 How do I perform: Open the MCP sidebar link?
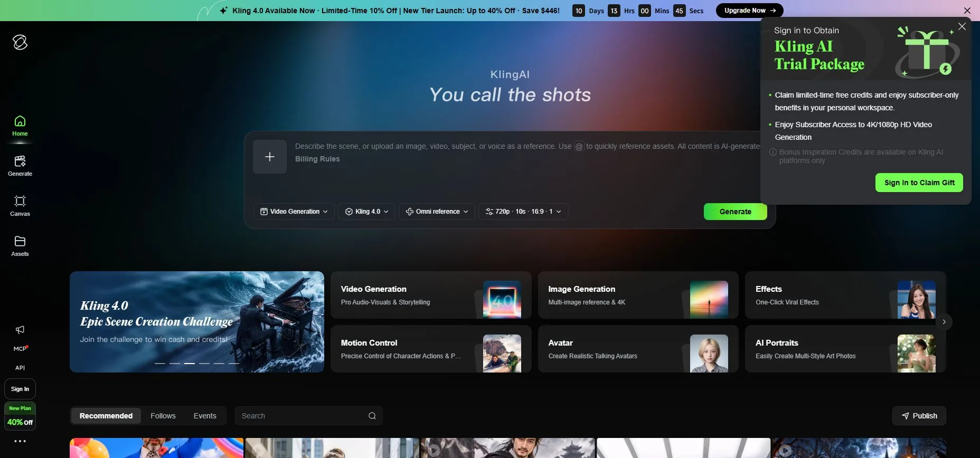(20, 349)
